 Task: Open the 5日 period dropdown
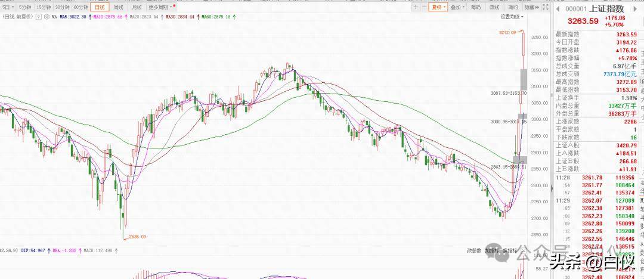click(8, 7)
